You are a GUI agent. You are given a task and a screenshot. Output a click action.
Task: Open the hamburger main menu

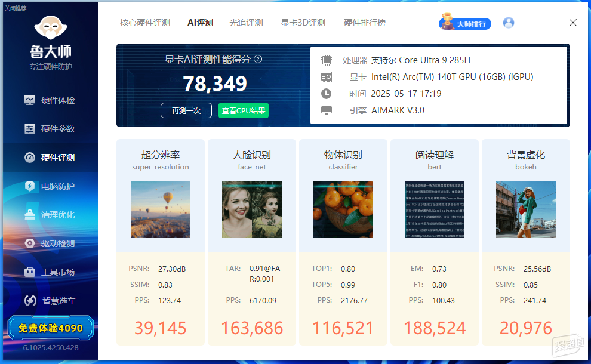click(531, 23)
